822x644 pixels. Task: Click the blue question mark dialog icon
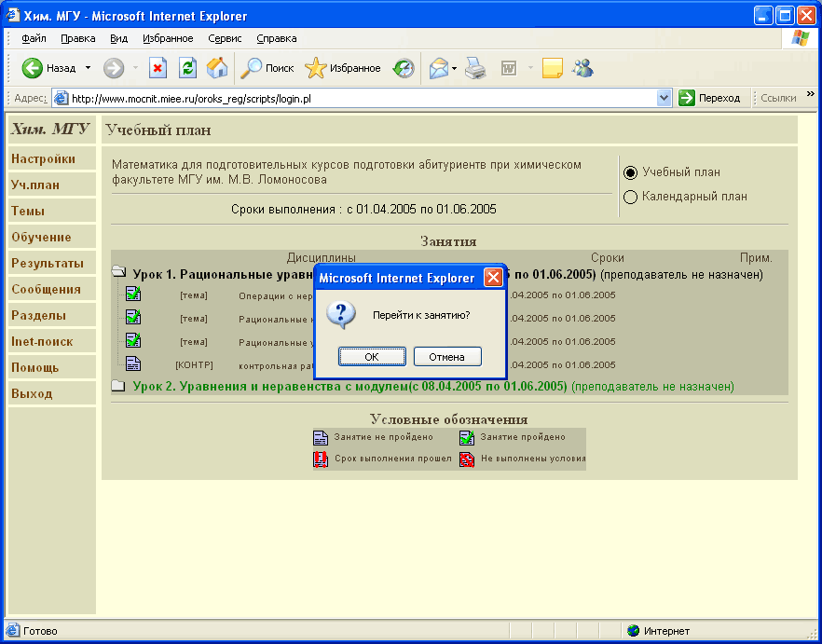(341, 315)
